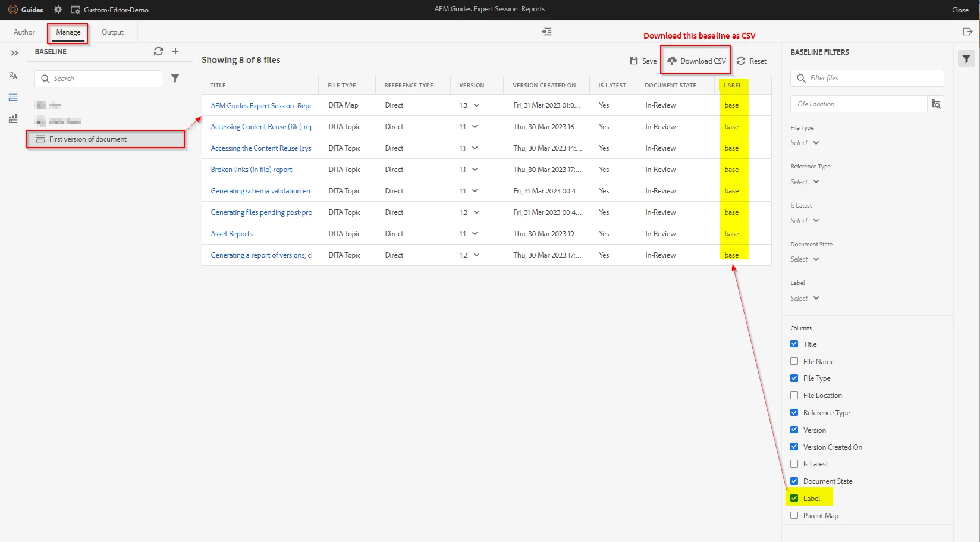
Task: Open the File Type filter dropdown
Action: coord(805,143)
